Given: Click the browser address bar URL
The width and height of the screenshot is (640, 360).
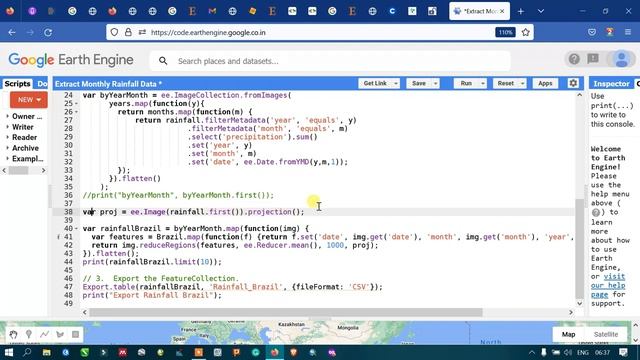Looking at the screenshot, I should coord(208,32).
